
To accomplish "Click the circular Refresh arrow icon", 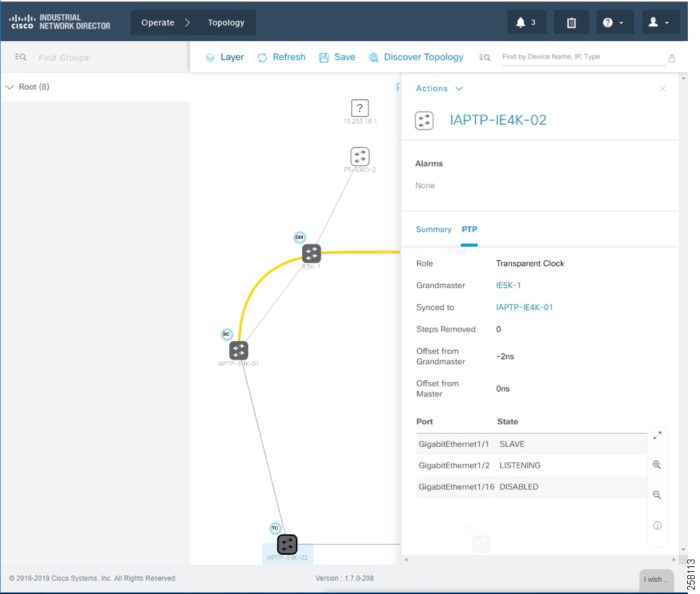I will [262, 57].
